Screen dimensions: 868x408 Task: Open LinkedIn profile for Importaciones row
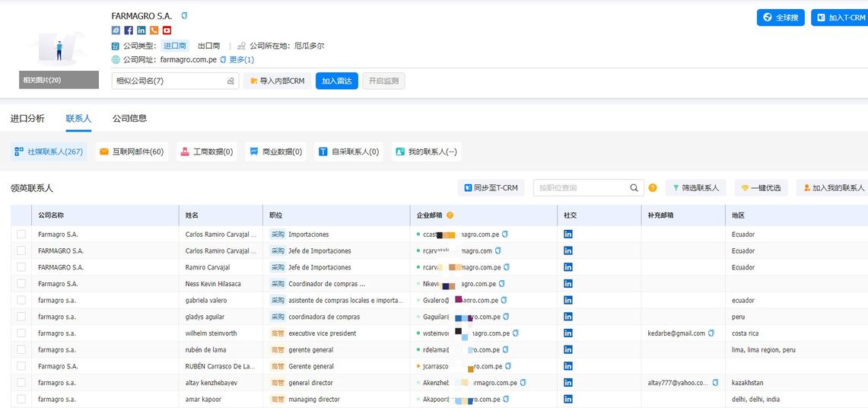[x=568, y=234]
